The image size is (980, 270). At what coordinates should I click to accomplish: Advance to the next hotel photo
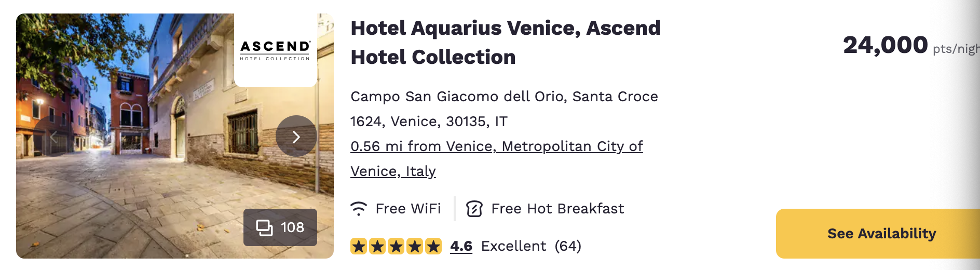[x=296, y=137]
